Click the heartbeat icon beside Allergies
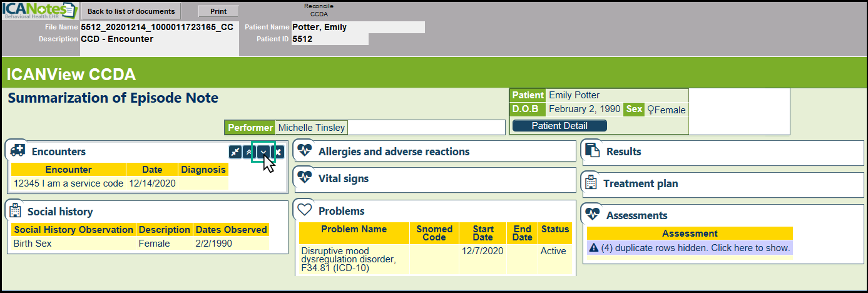Viewport: 868px width, 293px height. pyautogui.click(x=304, y=151)
